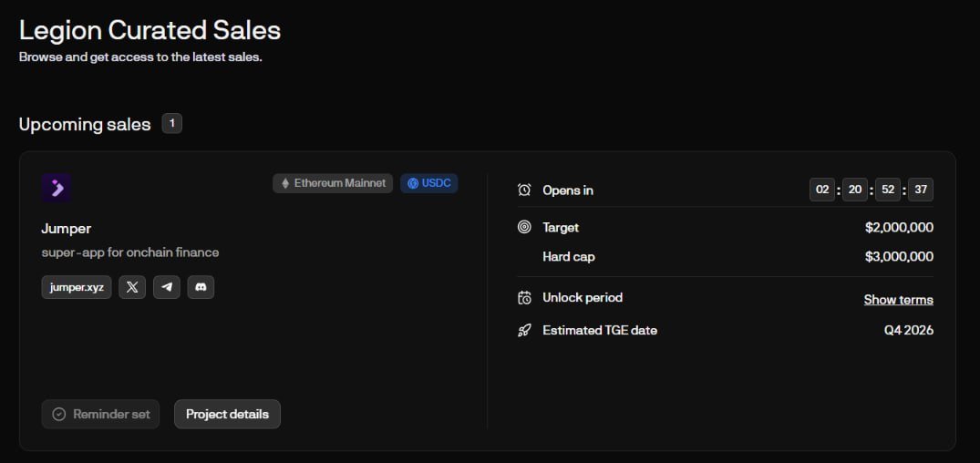Click the Hard cap label
This screenshot has height=463, width=980.
pos(569,257)
